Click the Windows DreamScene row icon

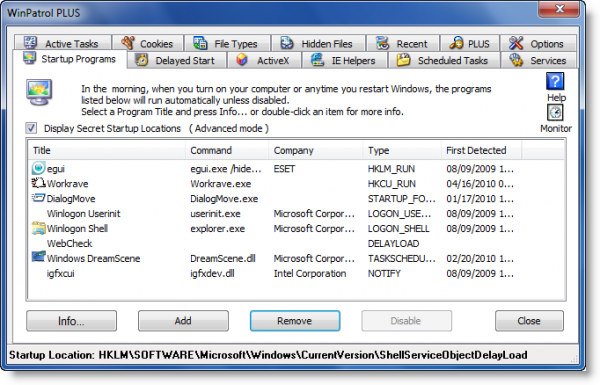pyautogui.click(x=38, y=256)
